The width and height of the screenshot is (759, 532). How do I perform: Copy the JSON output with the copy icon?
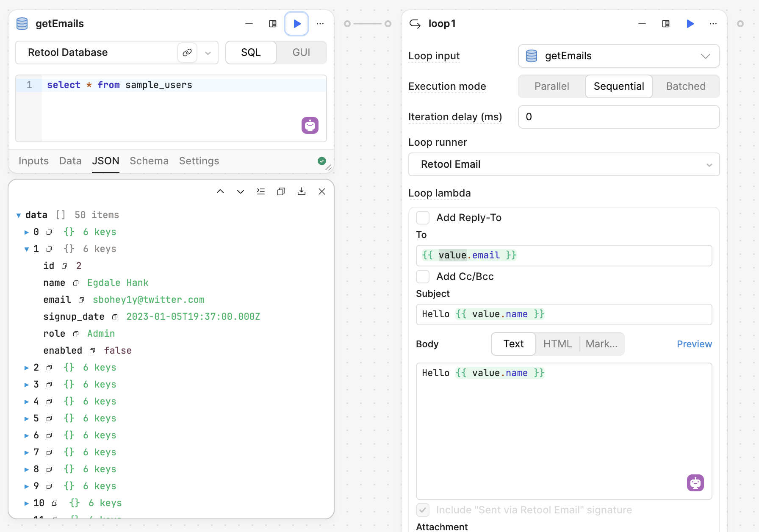click(x=281, y=191)
